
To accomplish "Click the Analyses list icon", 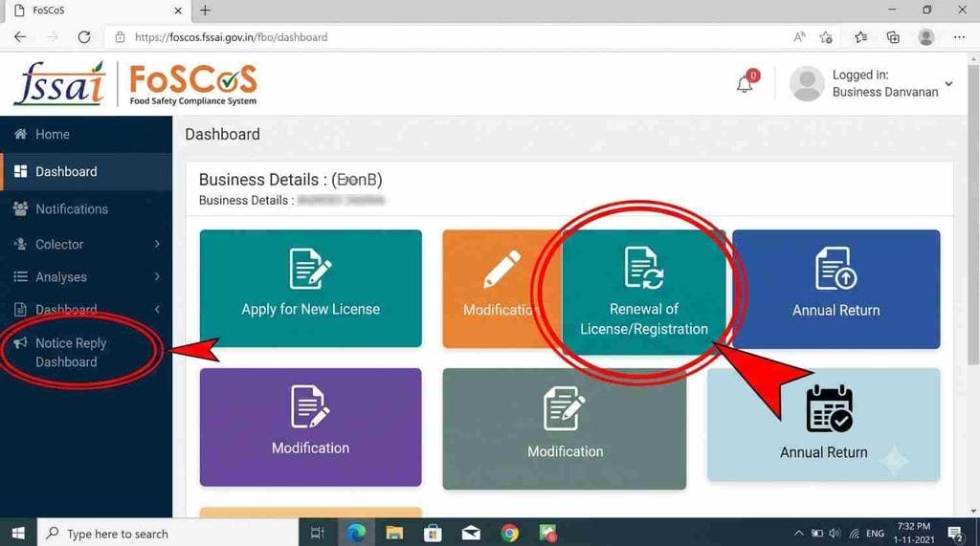I will (20, 276).
